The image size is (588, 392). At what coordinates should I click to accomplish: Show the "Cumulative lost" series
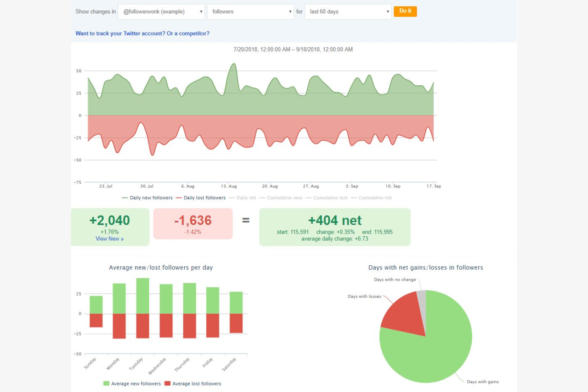[x=330, y=197]
